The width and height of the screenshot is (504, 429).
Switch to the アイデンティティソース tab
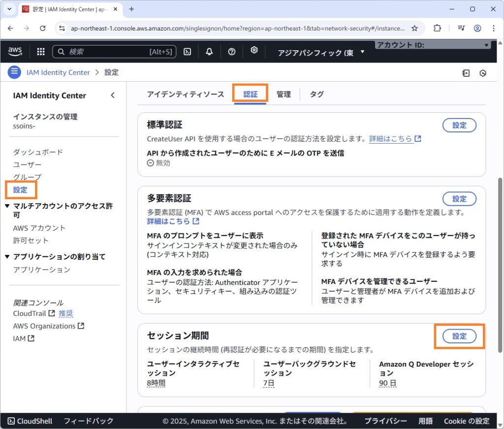[185, 94]
